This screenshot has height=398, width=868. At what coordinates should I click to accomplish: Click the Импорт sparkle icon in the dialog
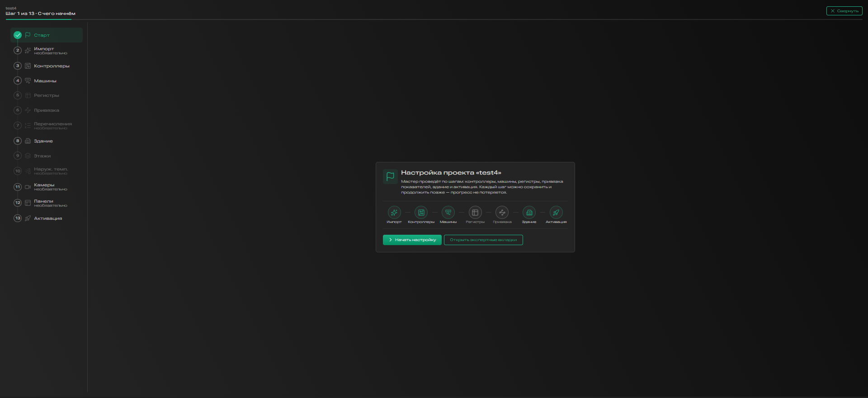[394, 213]
